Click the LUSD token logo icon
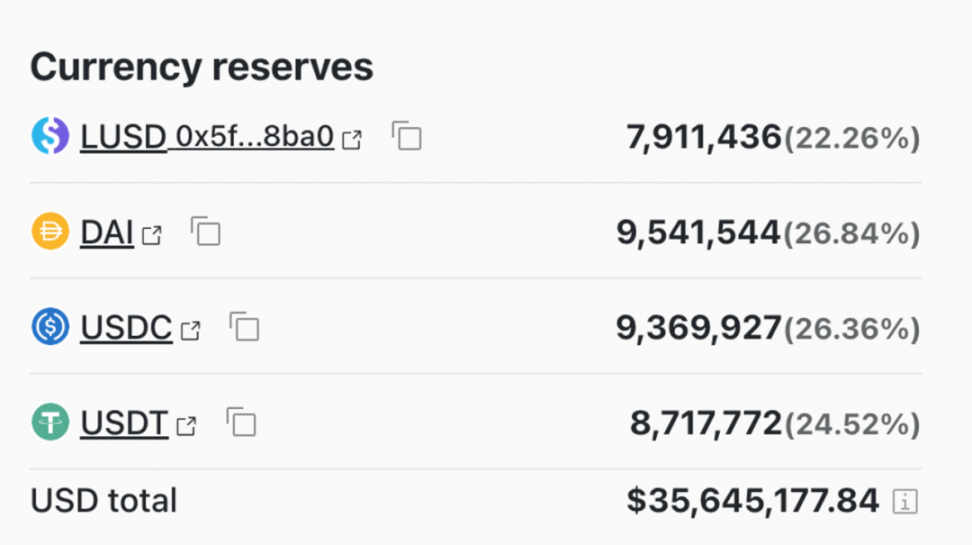This screenshot has width=972, height=545. click(50, 136)
